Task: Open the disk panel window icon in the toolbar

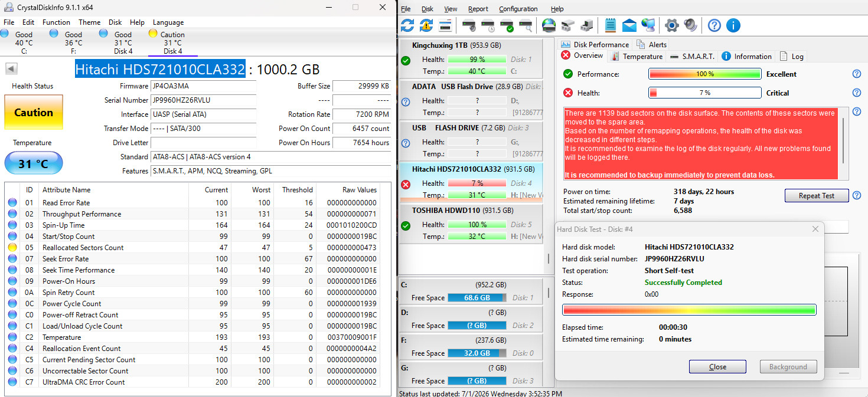Action: coord(446,25)
